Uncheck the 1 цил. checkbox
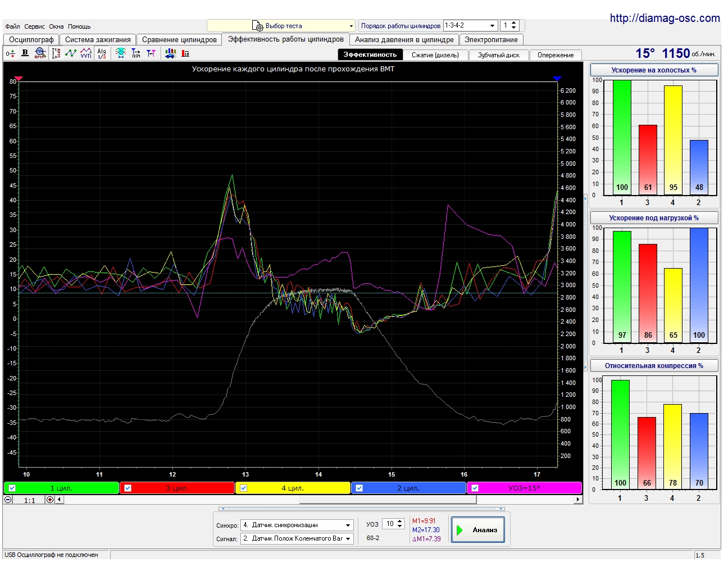The width and height of the screenshot is (728, 562). pyautogui.click(x=12, y=488)
